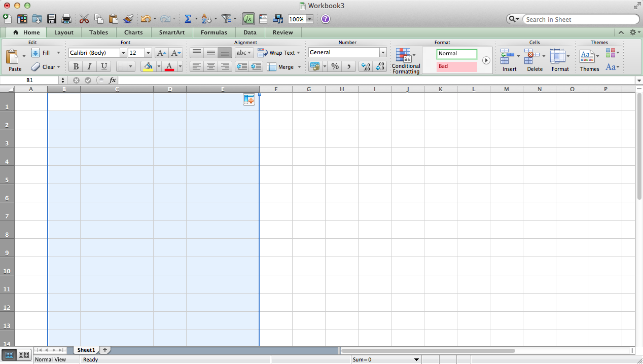Open the Wrap Text dropdown

tap(298, 53)
